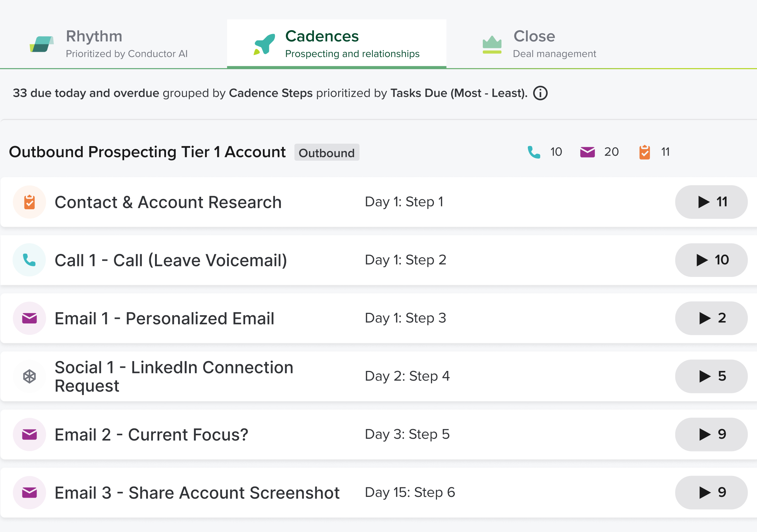The height and width of the screenshot is (532, 757).
Task: Click the Day 2: Step 4 label
Action: pos(408,376)
